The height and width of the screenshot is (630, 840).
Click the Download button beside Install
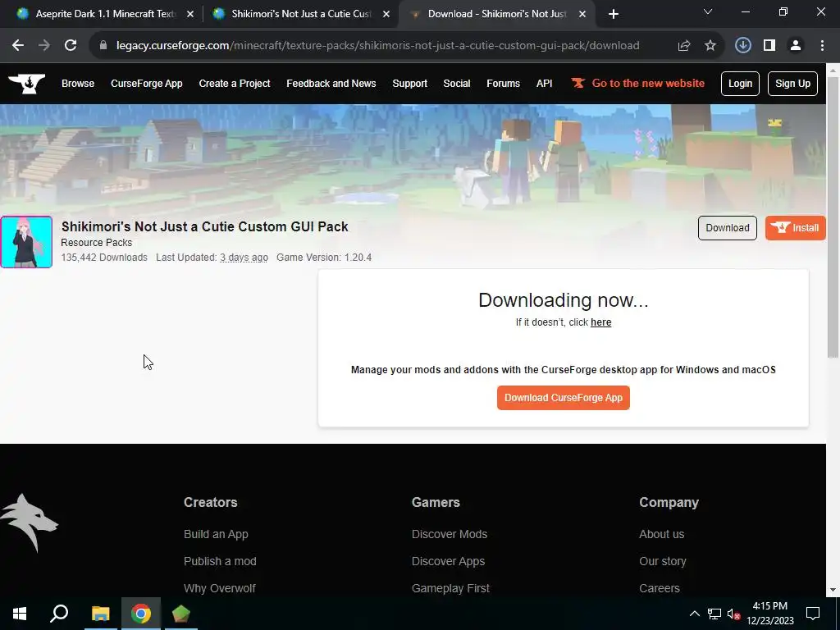tap(728, 228)
